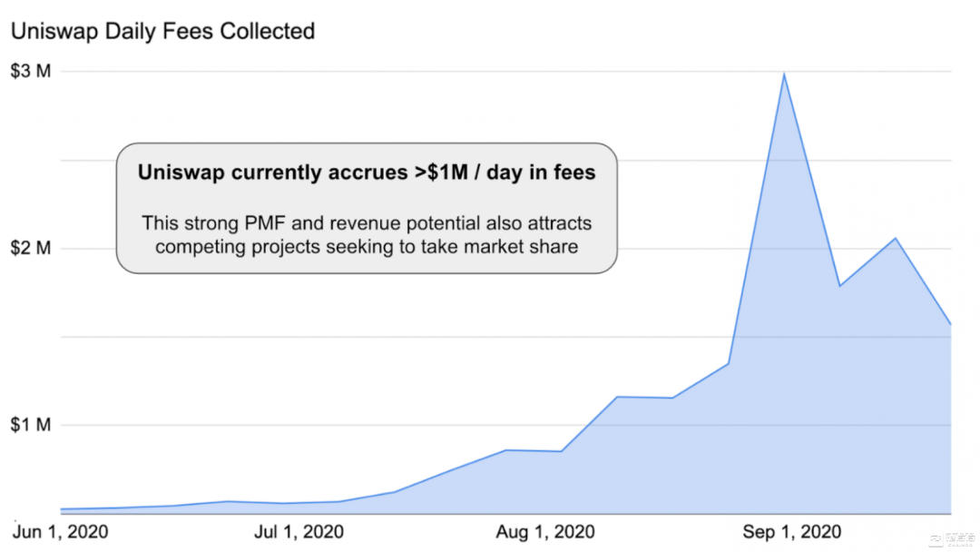The width and height of the screenshot is (980, 552).
Task: Select the Jul 1, 2020 date label
Action: click(299, 532)
